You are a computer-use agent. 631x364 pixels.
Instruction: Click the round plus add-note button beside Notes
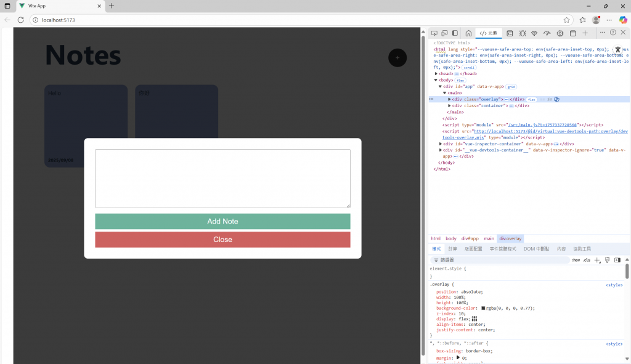(397, 57)
